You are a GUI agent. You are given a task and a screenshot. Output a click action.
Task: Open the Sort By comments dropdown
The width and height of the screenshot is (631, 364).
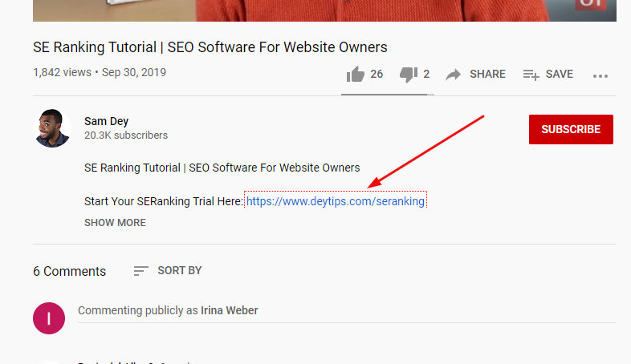tap(168, 271)
